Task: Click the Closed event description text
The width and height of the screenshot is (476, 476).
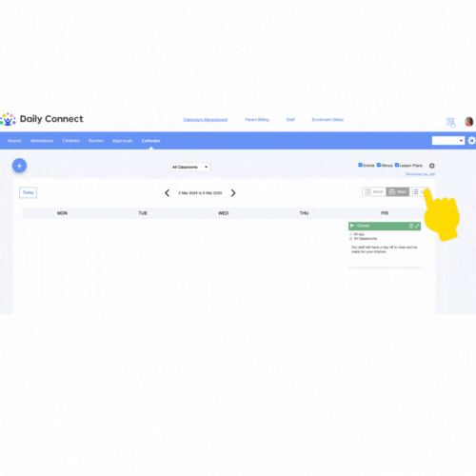Action: tap(384, 249)
